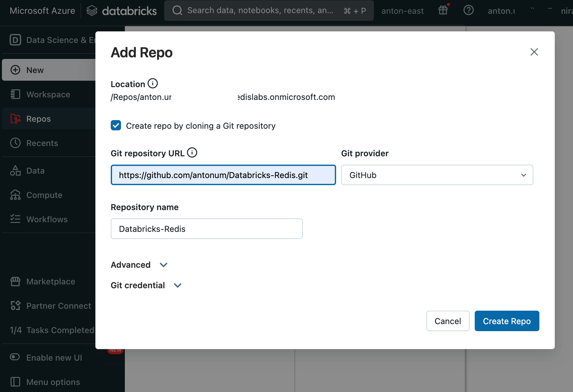Click the Data Science persona icon

click(x=15, y=40)
